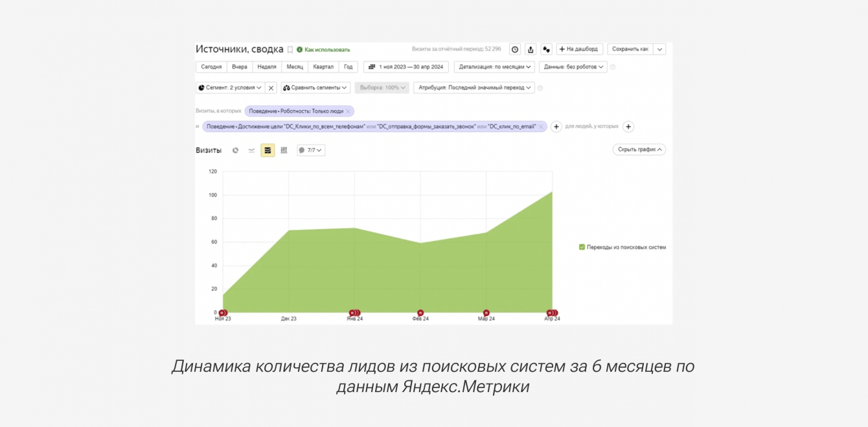Select stacked area chart view icon
Image resolution: width=868 pixels, height=427 pixels.
click(x=268, y=150)
